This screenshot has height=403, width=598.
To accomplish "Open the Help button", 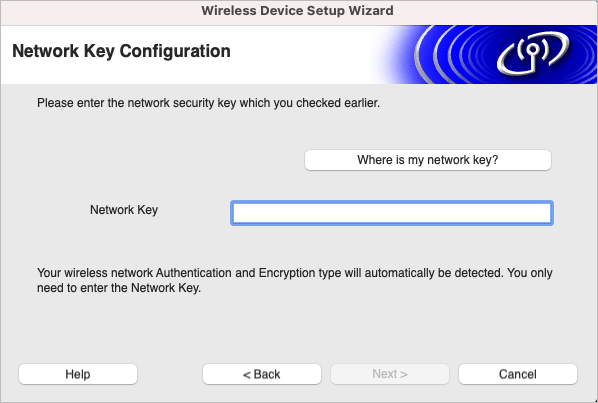I will point(78,374).
